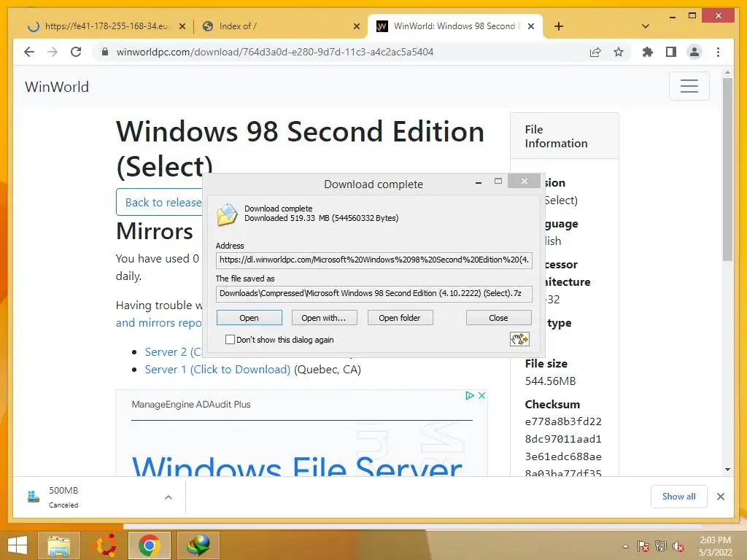This screenshot has width=747, height=560.
Task: Click the browser back arrow
Action: pyautogui.click(x=29, y=52)
